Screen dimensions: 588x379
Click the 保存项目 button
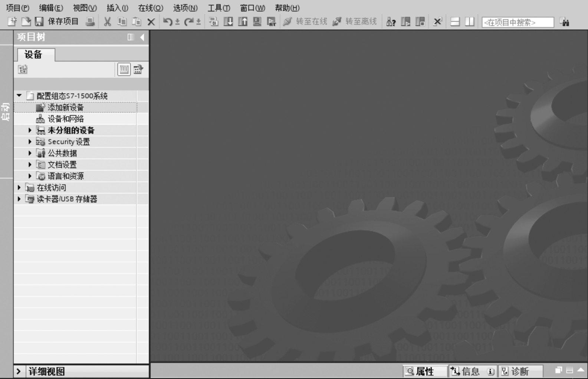(63, 22)
